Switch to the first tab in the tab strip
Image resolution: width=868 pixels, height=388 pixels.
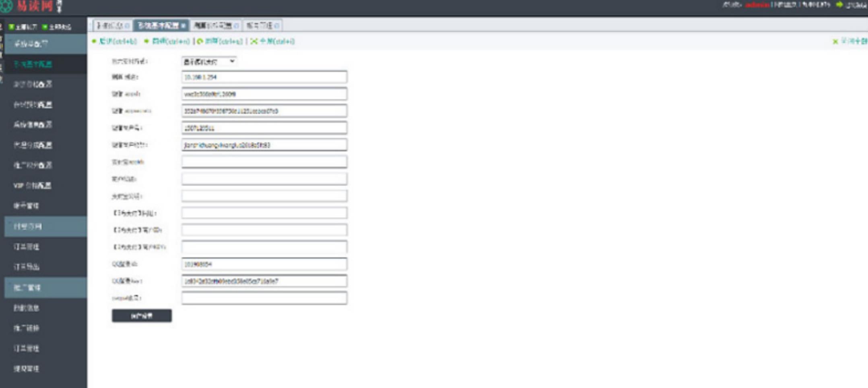113,25
